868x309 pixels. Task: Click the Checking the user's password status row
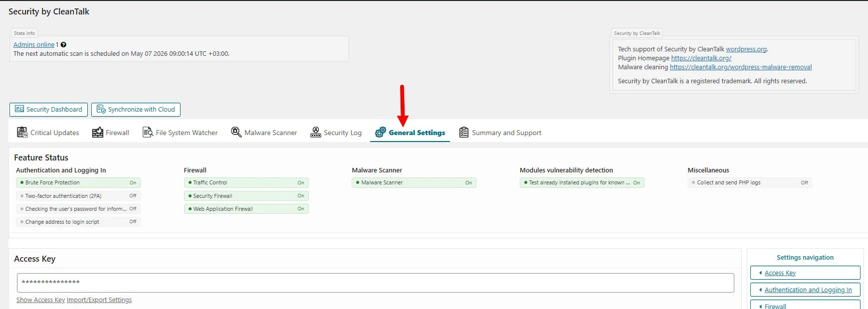(x=78, y=209)
